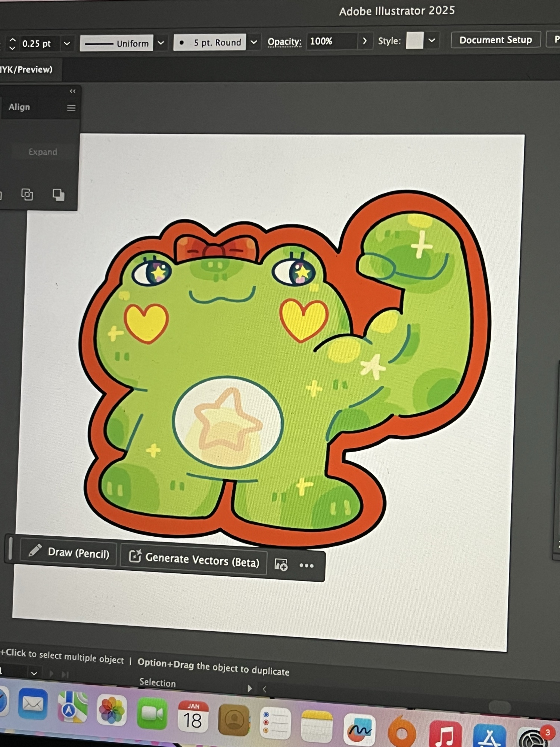
Task: Open the Document Setup dialog
Action: 495,40
